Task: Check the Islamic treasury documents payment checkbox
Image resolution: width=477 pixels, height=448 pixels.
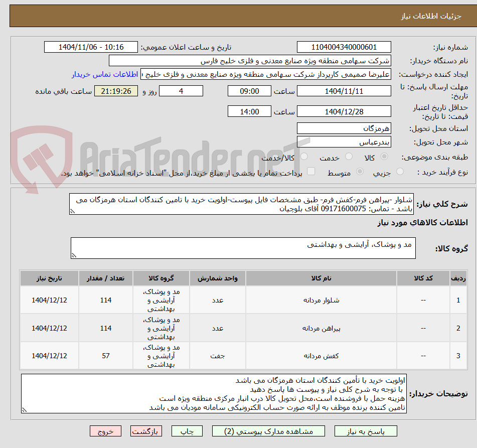Action: 311,171
